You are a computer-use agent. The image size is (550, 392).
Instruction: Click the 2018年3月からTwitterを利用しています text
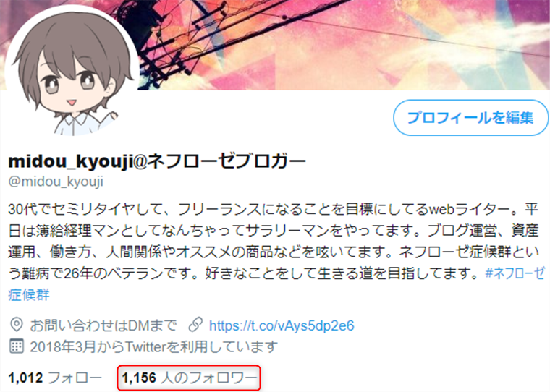click(x=153, y=346)
